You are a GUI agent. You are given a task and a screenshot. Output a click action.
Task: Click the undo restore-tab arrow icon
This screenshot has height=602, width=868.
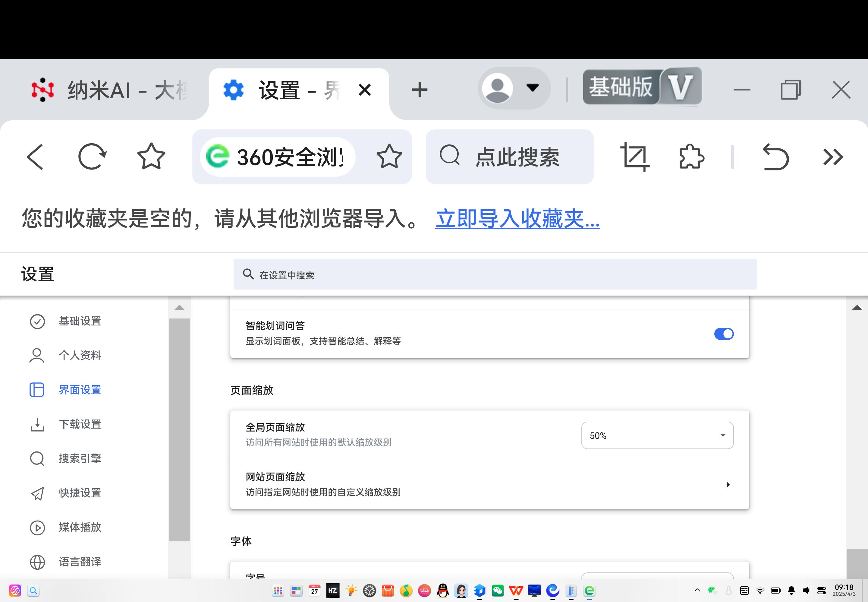[776, 157]
